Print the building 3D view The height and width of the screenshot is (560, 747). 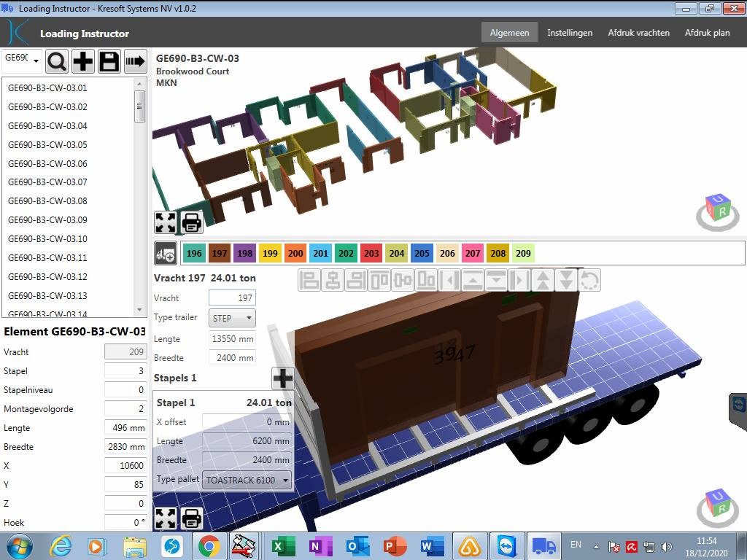click(x=192, y=221)
